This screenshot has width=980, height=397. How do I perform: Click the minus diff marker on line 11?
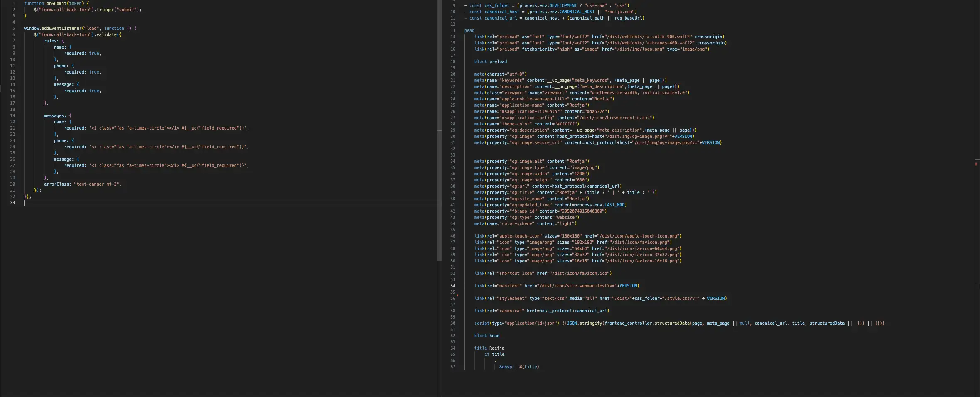click(465, 18)
